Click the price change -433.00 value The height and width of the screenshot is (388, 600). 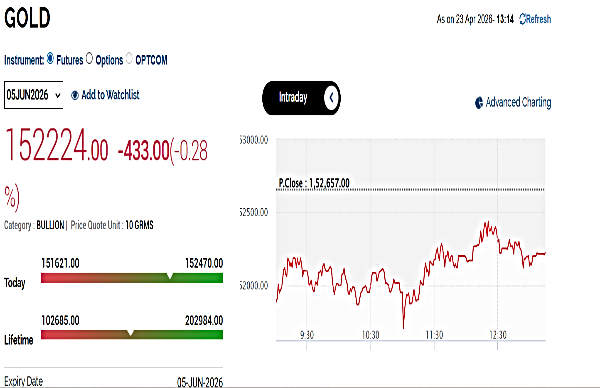coord(143,150)
